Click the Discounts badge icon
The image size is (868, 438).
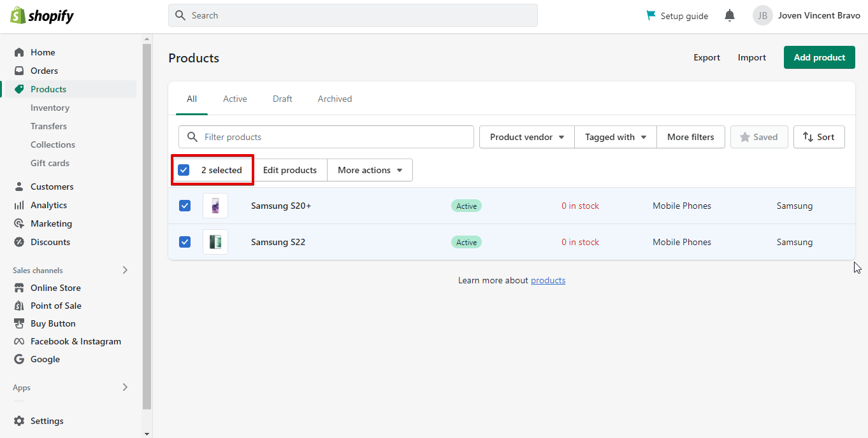[19, 242]
